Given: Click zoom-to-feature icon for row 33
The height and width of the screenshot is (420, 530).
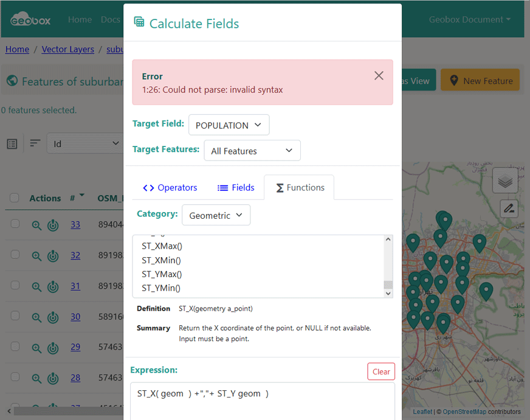Looking at the screenshot, I should [x=37, y=225].
